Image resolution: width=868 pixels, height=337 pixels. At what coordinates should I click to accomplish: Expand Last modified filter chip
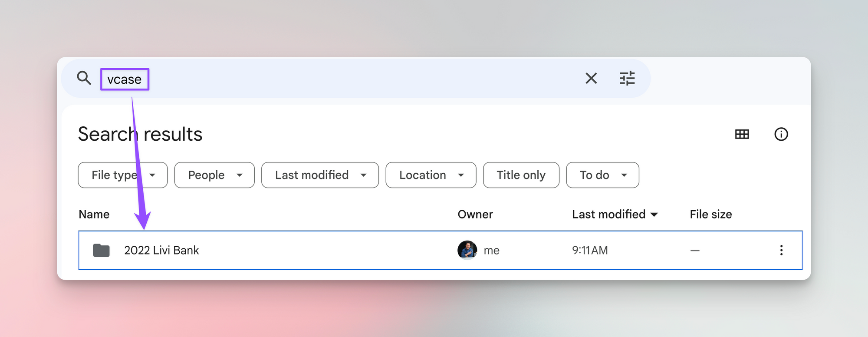(320, 175)
